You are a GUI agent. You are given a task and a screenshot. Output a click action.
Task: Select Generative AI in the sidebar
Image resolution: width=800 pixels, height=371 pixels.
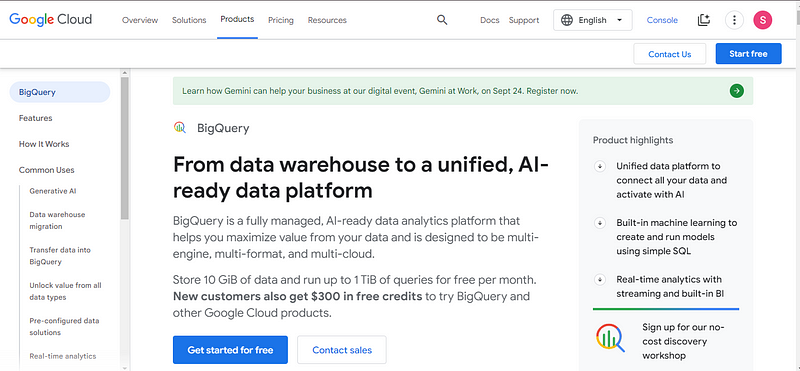[53, 191]
